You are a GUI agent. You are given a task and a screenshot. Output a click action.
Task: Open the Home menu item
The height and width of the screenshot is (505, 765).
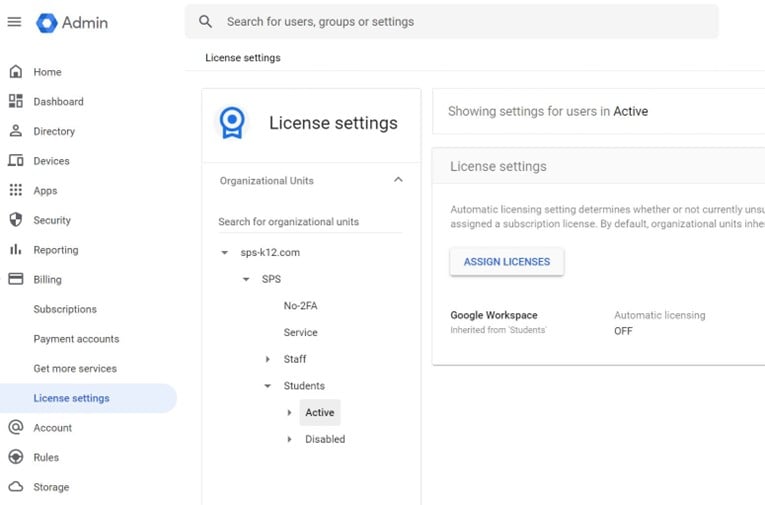tap(47, 72)
